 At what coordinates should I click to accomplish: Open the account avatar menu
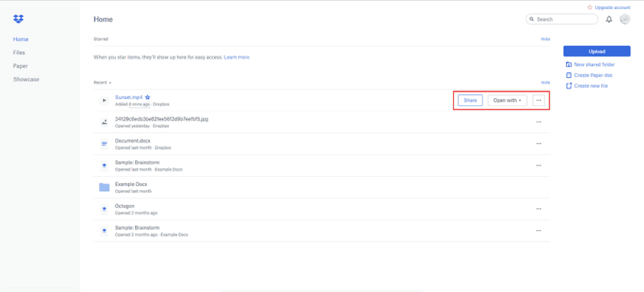pos(625,19)
